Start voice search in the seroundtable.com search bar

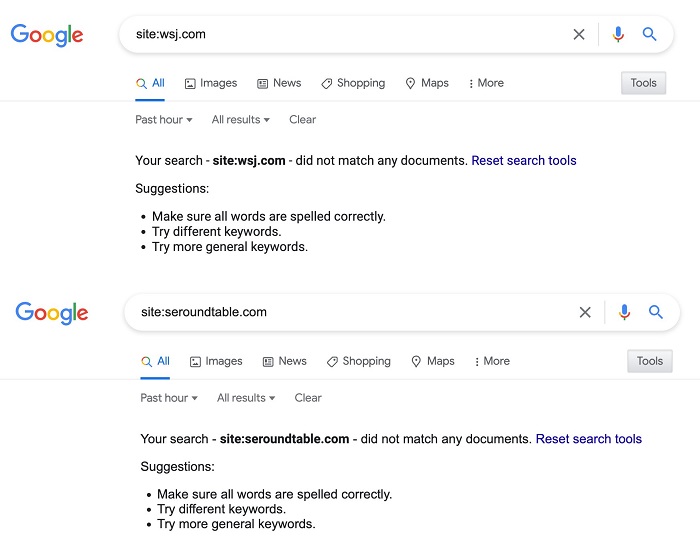[x=624, y=312]
